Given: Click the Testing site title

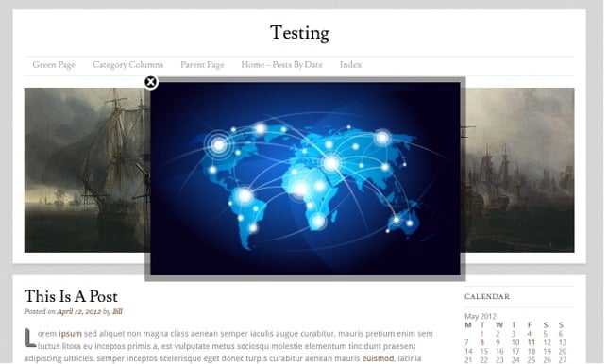Looking at the screenshot, I should [x=299, y=33].
